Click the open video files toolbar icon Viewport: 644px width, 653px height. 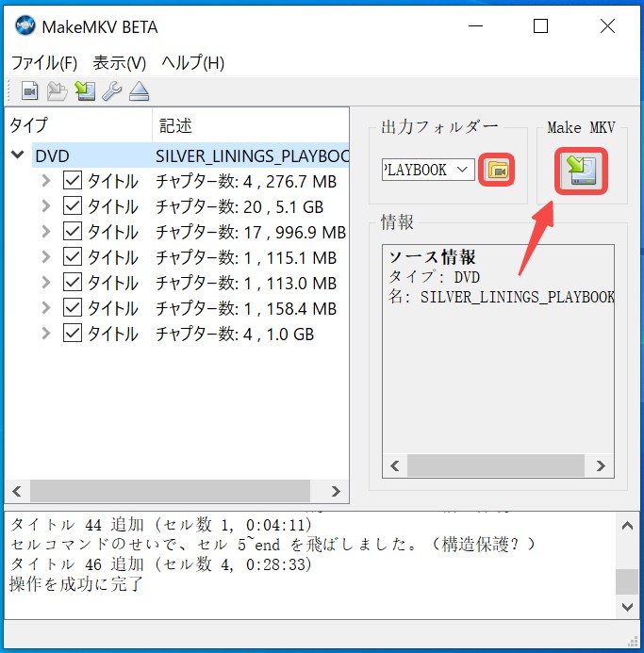(x=29, y=90)
